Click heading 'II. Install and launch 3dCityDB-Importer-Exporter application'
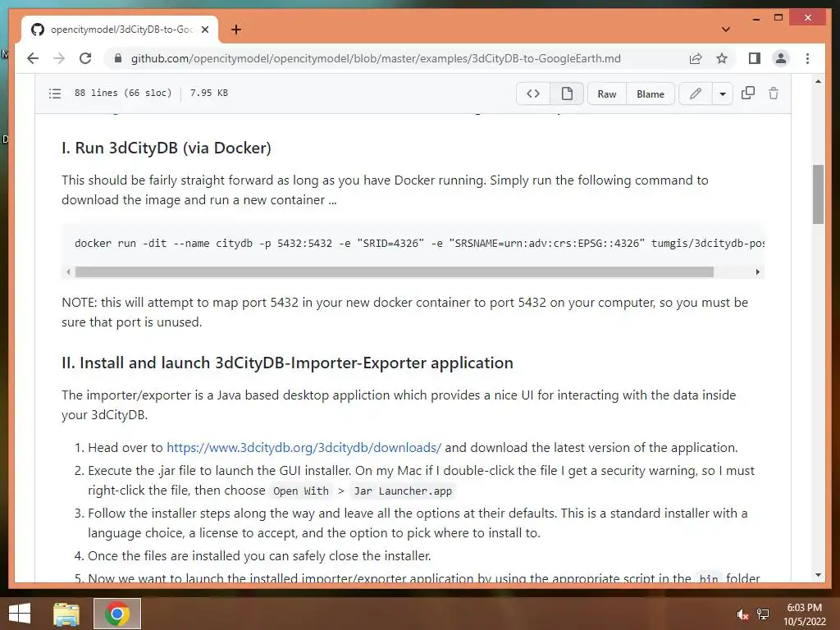The width and height of the screenshot is (840, 630). point(287,363)
